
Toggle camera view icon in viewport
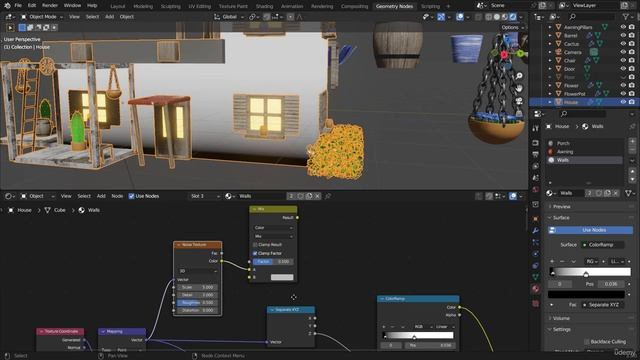pos(519,100)
